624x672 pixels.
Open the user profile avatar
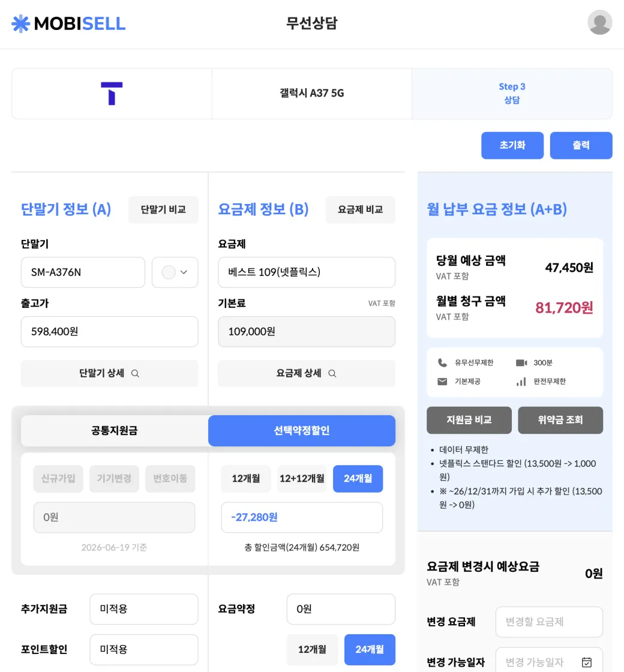(599, 22)
